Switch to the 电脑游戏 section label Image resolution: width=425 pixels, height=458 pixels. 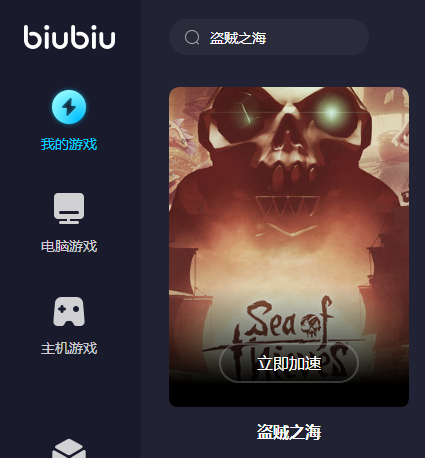click(69, 246)
